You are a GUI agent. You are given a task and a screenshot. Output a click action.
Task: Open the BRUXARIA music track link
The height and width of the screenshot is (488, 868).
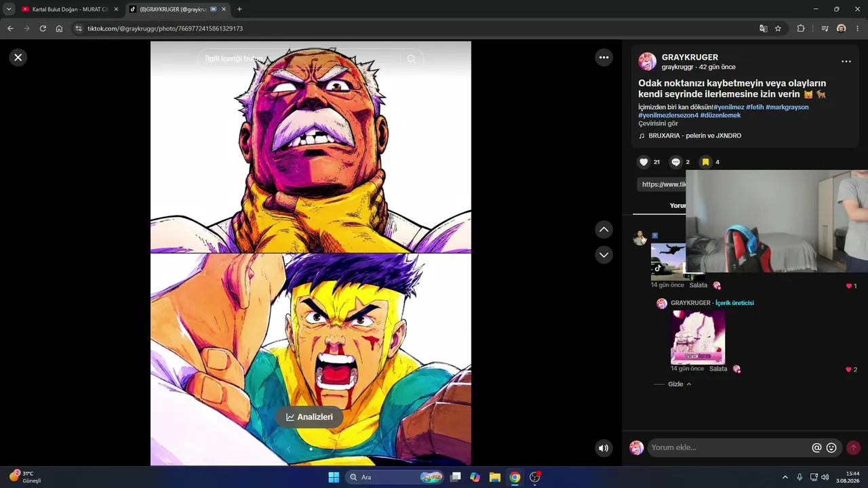click(694, 136)
